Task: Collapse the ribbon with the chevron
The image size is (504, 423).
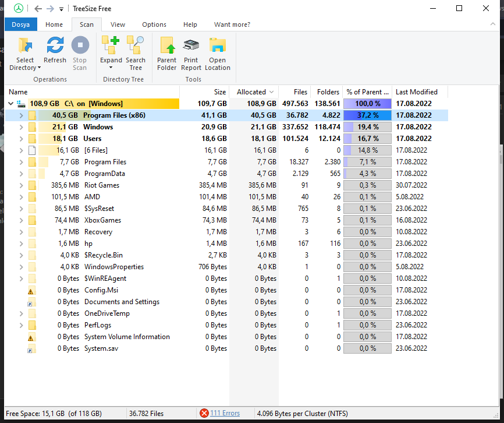Action: coord(493,24)
